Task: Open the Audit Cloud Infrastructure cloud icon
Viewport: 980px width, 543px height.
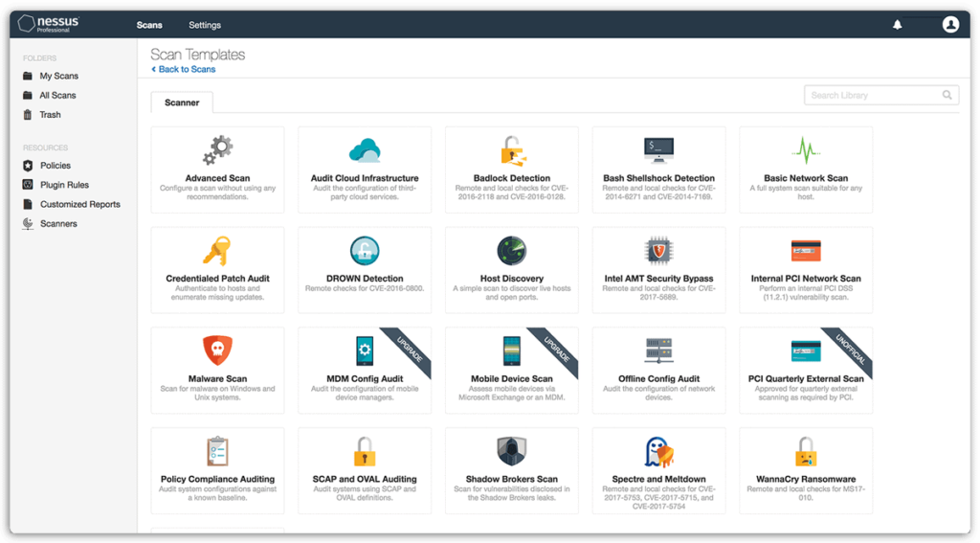Action: point(365,150)
